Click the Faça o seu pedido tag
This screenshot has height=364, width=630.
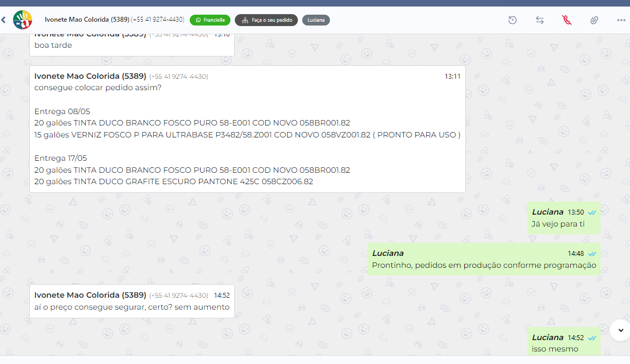tap(266, 20)
